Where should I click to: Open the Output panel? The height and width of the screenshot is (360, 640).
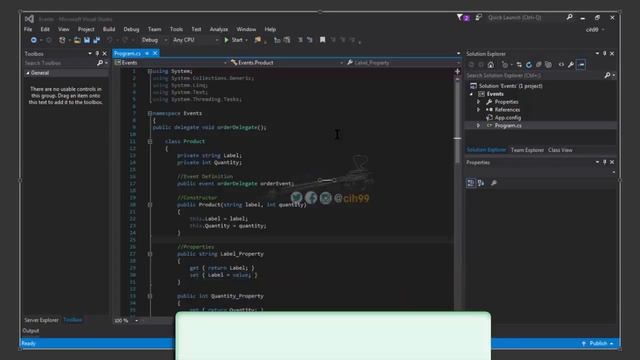coord(31,331)
